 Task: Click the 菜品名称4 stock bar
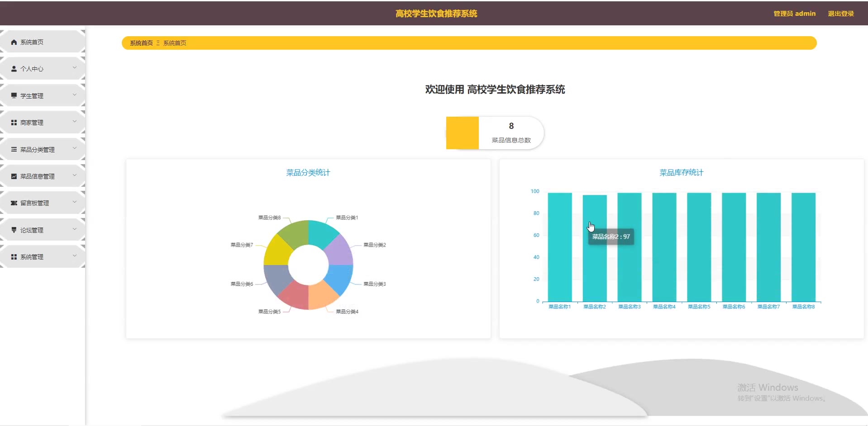coord(664,247)
